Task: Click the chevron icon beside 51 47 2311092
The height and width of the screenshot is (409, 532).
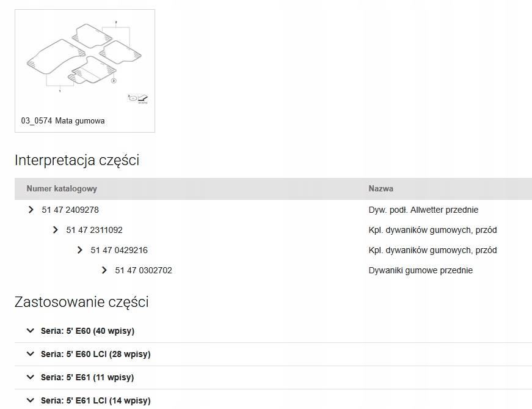Action: coord(56,230)
